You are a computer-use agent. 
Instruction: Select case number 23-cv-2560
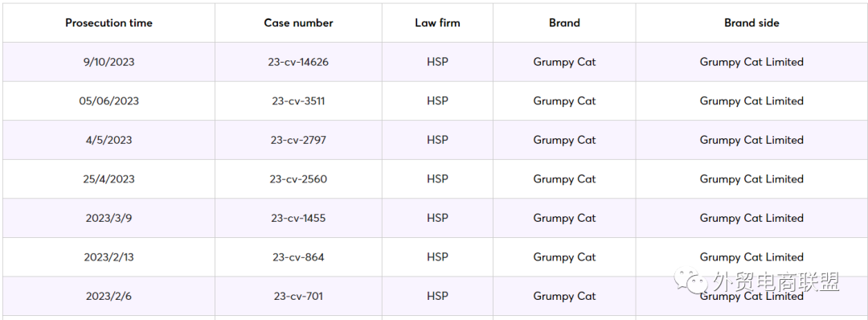pos(298,178)
